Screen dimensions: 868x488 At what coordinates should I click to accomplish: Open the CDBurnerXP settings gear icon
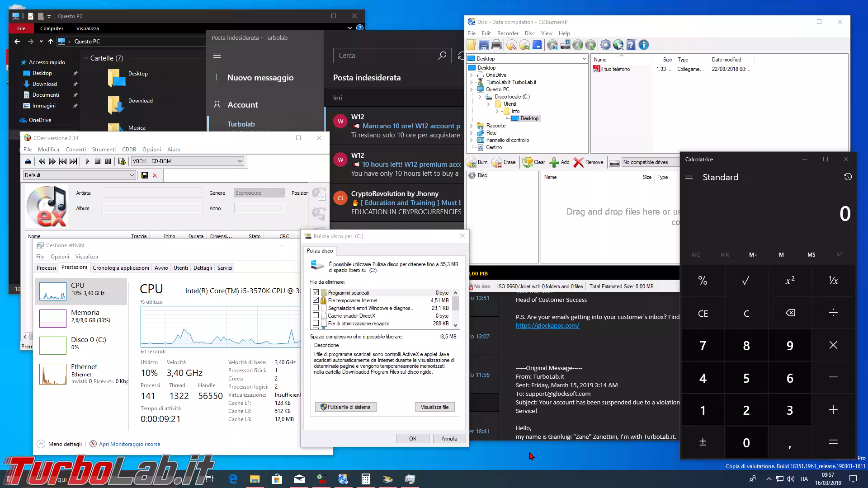click(605, 45)
